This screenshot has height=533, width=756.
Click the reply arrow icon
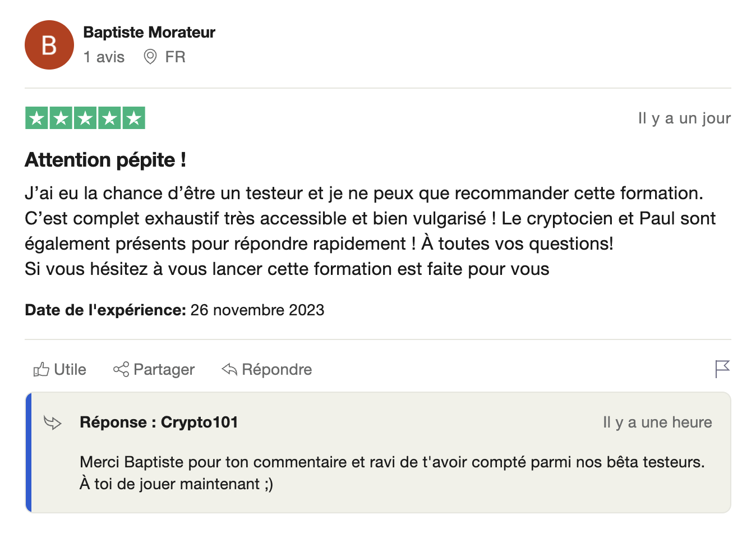click(229, 369)
